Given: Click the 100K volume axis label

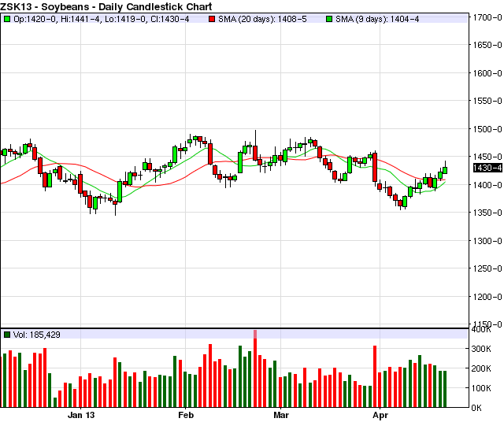Looking at the screenshot, I should click(481, 388).
